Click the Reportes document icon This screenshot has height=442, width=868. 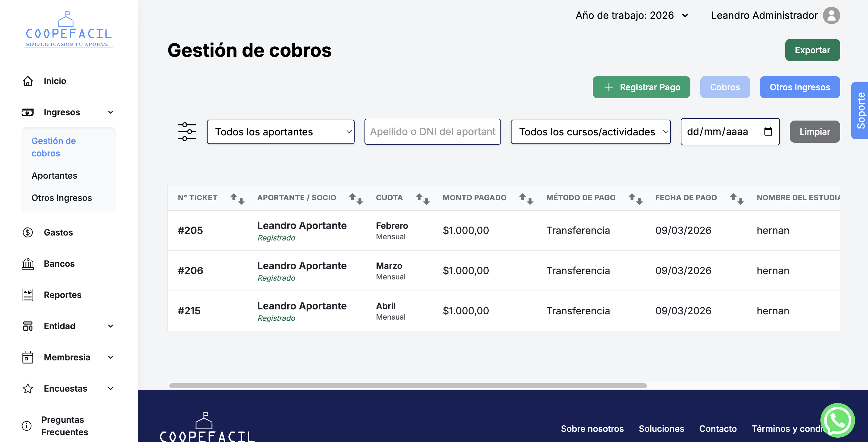[27, 295]
